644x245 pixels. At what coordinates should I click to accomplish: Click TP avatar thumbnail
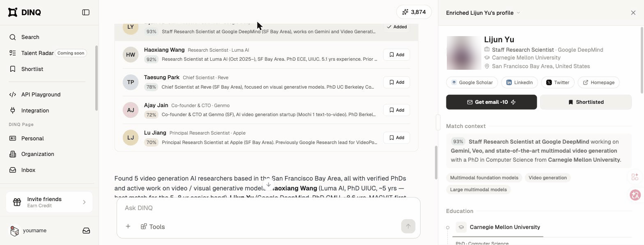(x=131, y=82)
